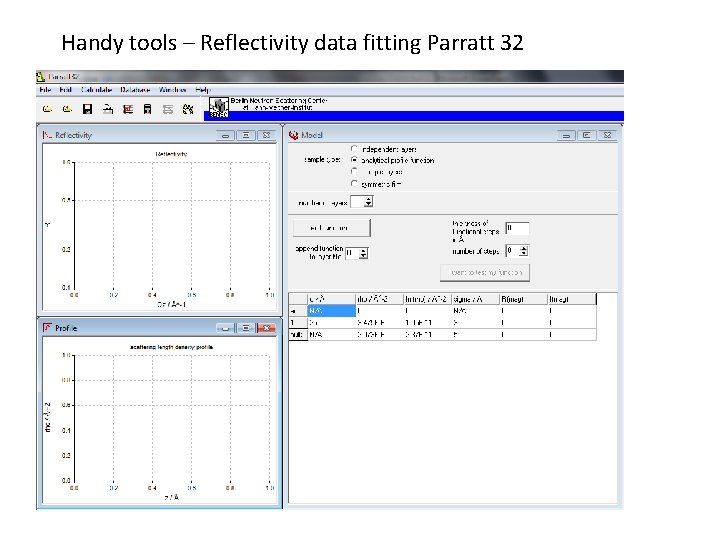Click the sigma / Å column header
This screenshot has width=720, height=540.
pyautogui.click(x=475, y=299)
